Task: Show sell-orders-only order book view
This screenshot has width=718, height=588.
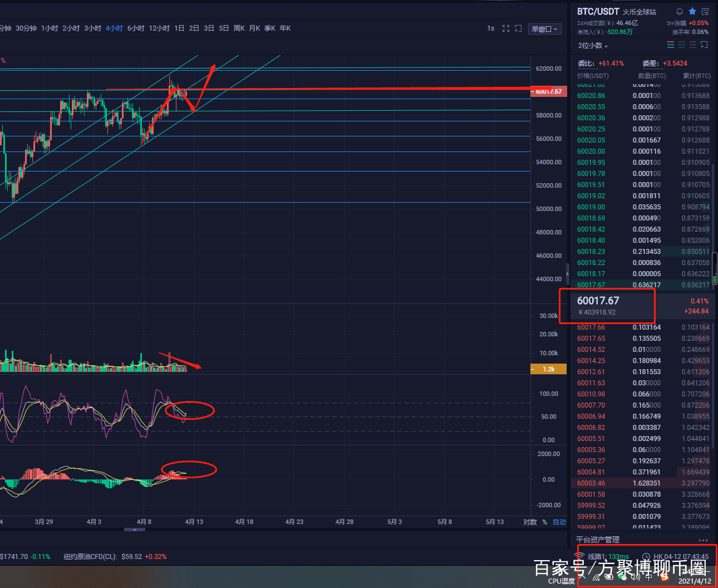Action: pyautogui.click(x=693, y=45)
